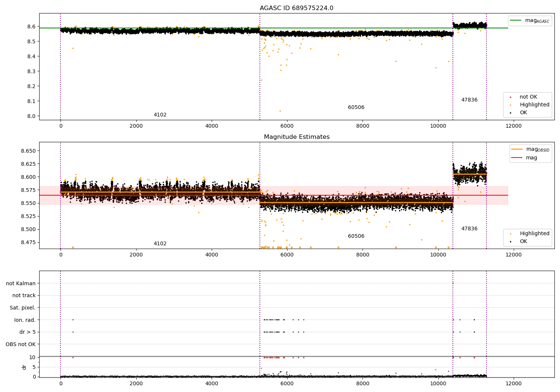
Task: Click the title 'AGASC ID 689575224.0'
Action: [x=296, y=8]
